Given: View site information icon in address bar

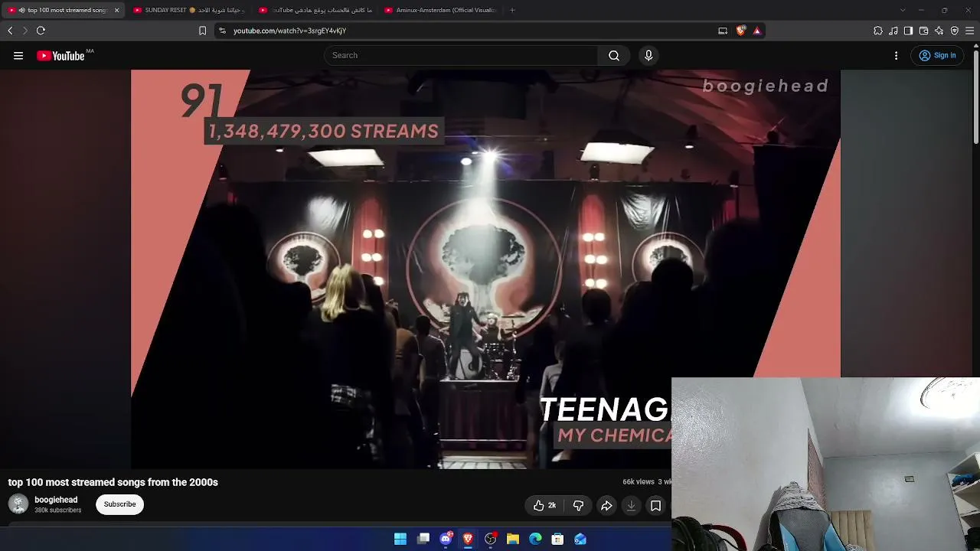Looking at the screenshot, I should coord(222,31).
